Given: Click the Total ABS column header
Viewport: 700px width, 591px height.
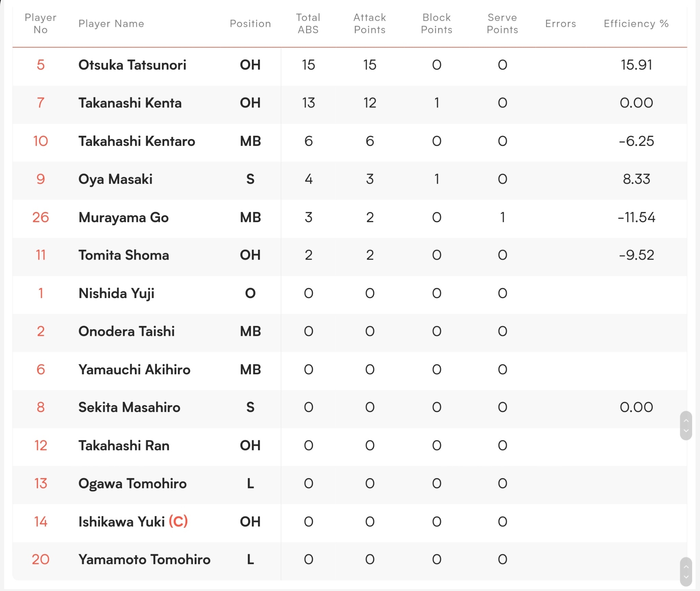Looking at the screenshot, I should tap(308, 23).
